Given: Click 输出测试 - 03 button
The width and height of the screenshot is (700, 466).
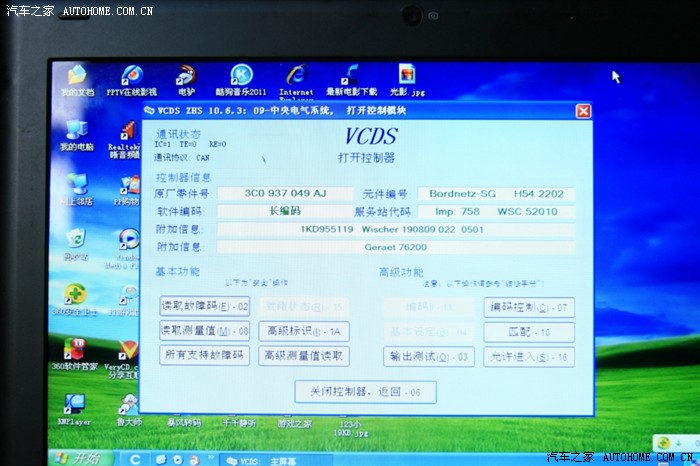Looking at the screenshot, I should pyautogui.click(x=429, y=357).
